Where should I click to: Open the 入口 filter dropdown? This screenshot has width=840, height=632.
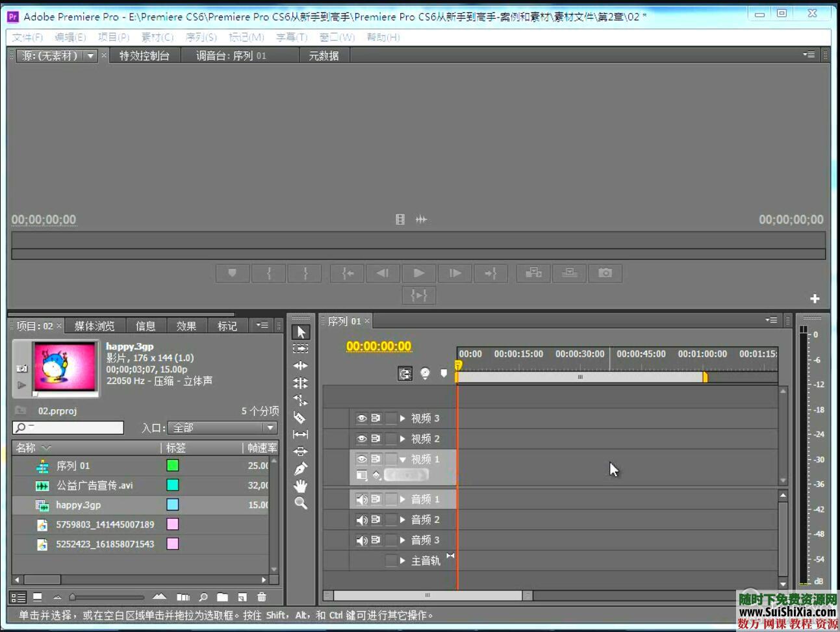point(270,427)
